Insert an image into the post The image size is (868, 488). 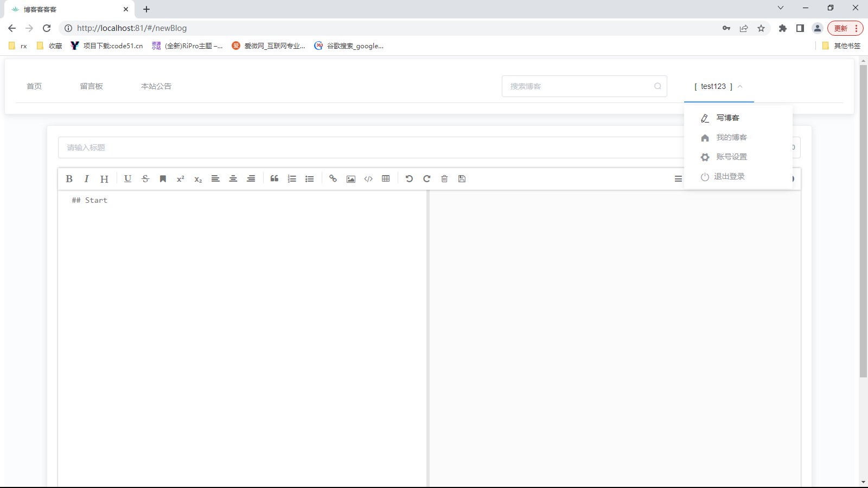351,179
